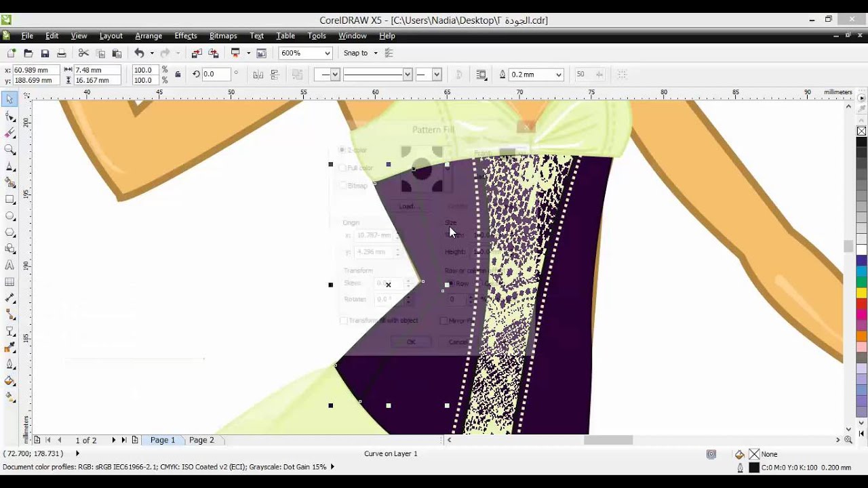
Task: Click the object width field showing 7.48 mm
Action: point(97,70)
